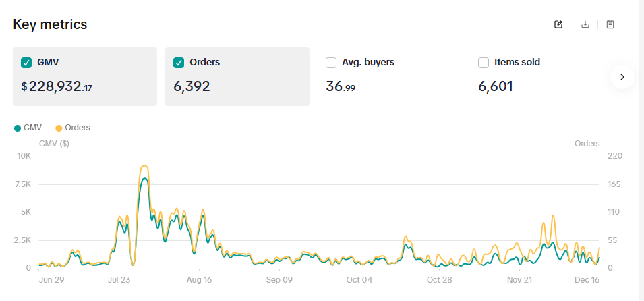Click the Items sold value 6,601

point(496,86)
